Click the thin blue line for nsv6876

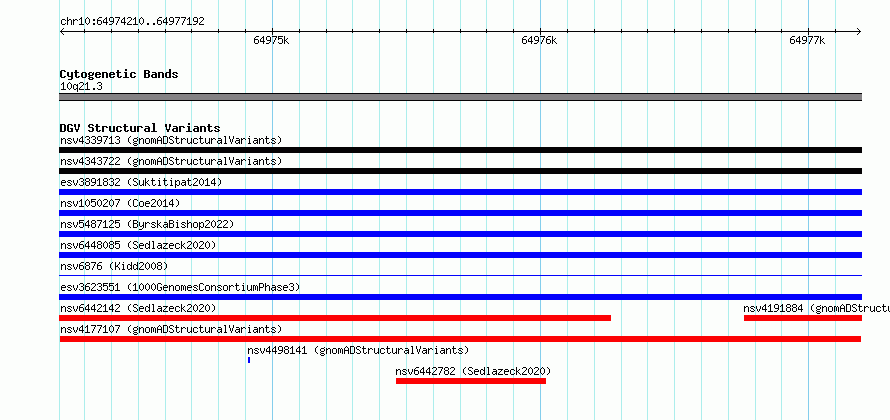(460, 275)
